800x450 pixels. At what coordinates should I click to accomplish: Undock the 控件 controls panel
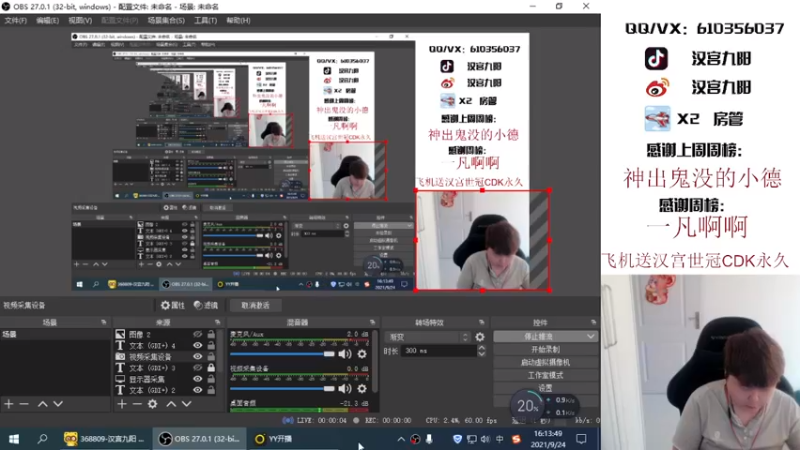coord(593,322)
